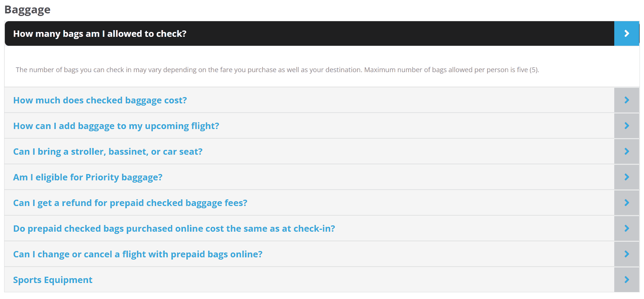Expand 'How much does checked baggage cost?'
Viewport: 644px width, 299px height.
100,100
